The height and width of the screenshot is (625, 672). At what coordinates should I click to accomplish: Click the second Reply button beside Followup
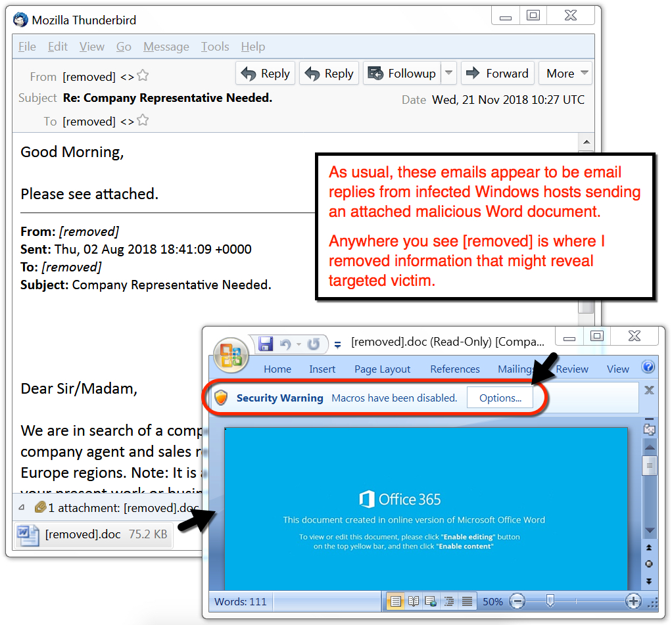(x=329, y=73)
